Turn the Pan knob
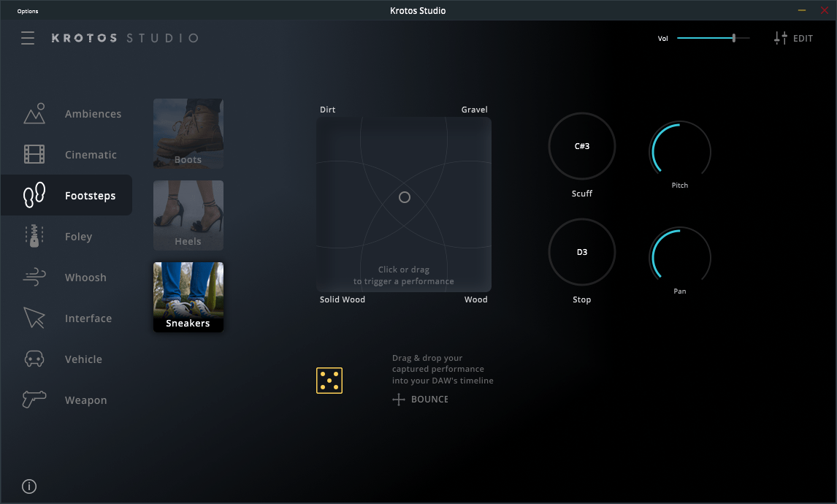 [x=680, y=256]
